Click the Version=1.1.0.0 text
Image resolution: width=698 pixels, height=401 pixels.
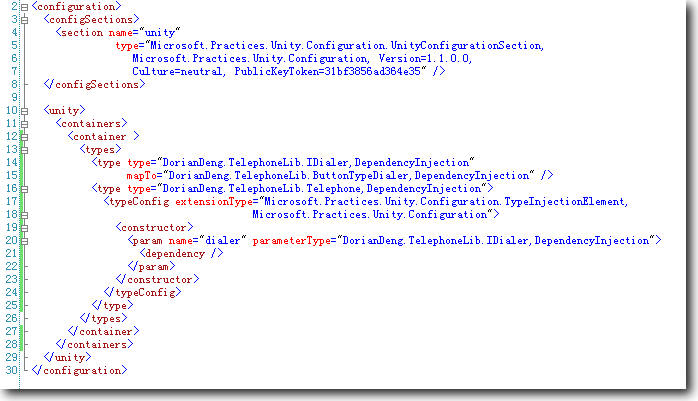pyautogui.click(x=425, y=58)
